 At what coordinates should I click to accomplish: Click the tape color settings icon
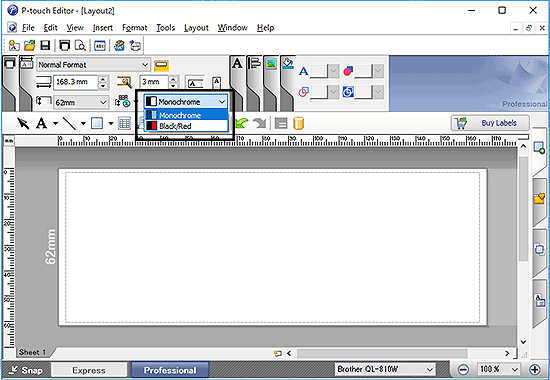tap(123, 102)
